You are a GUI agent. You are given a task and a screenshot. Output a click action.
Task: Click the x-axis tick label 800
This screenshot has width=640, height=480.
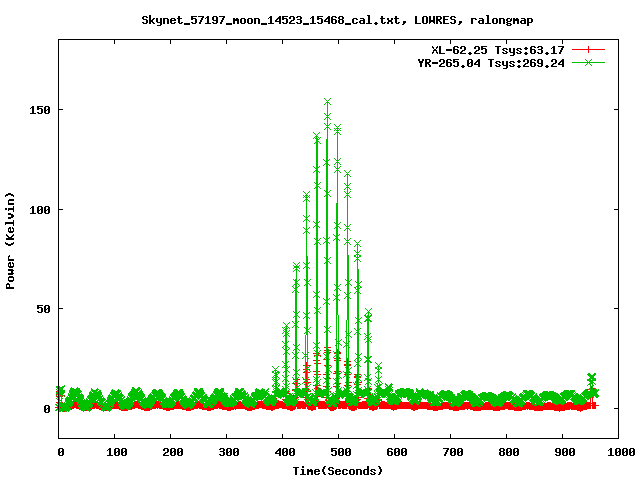tap(509, 452)
